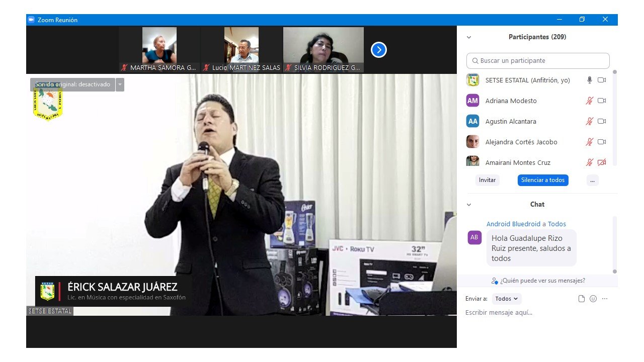This screenshot has width=644, height=362.
Task: Click the AB avatar in chat
Action: pos(474,237)
